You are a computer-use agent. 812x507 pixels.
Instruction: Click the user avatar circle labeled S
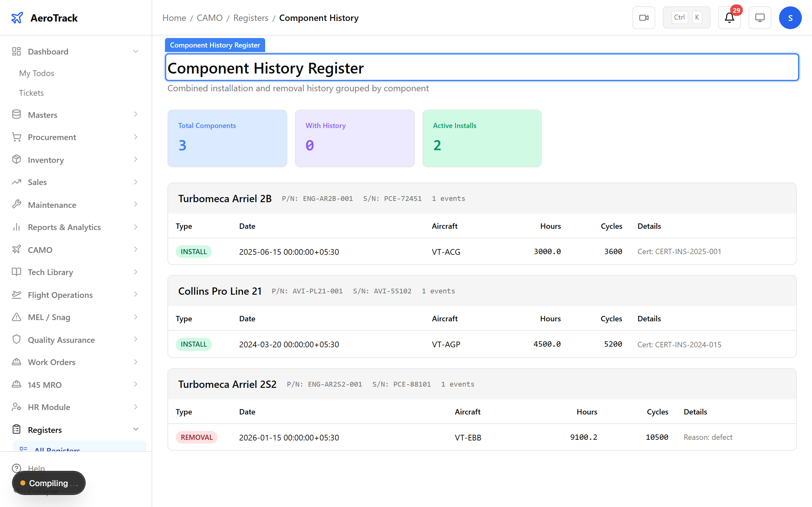pyautogui.click(x=790, y=17)
